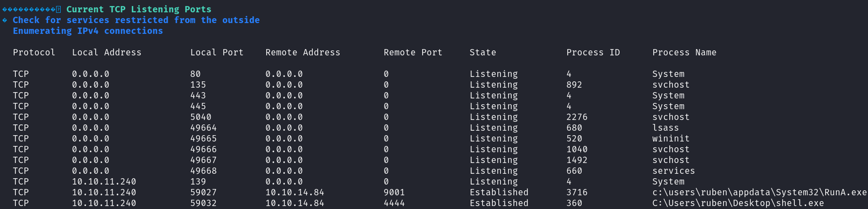Select the lsass process name
This screenshot has height=209, width=868.
click(665, 128)
